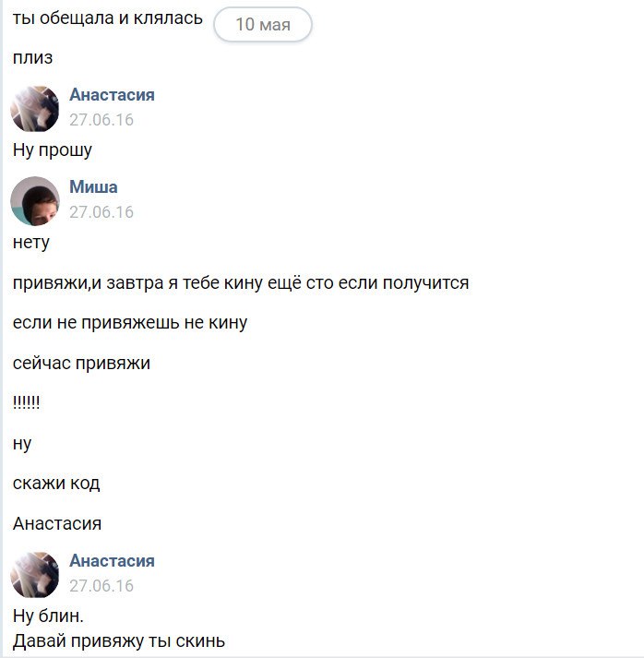
Task: Select the exclamation marks message
Action: point(27,402)
